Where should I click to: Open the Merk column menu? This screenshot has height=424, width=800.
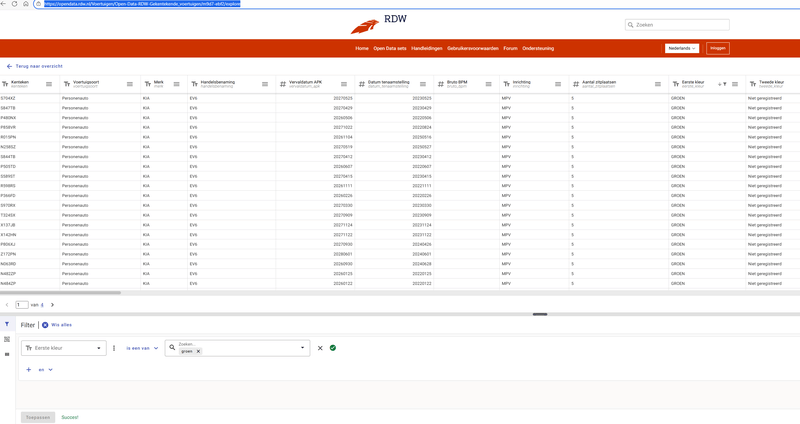177,84
